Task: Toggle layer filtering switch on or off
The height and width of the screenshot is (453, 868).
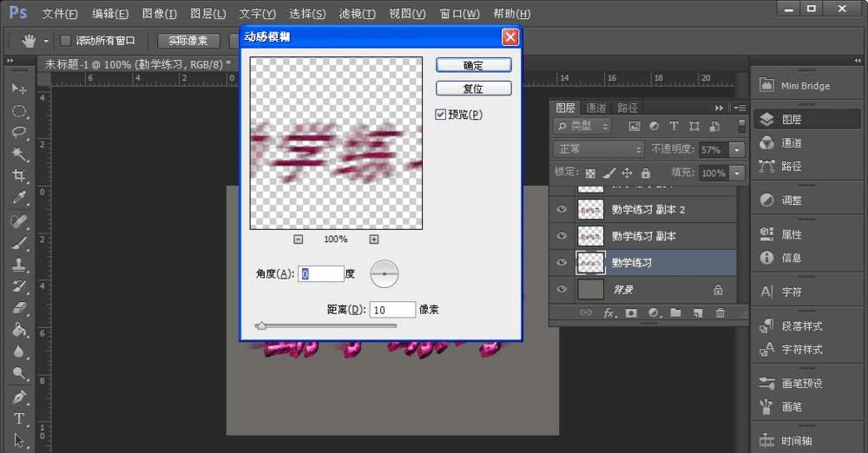Action: [x=741, y=126]
